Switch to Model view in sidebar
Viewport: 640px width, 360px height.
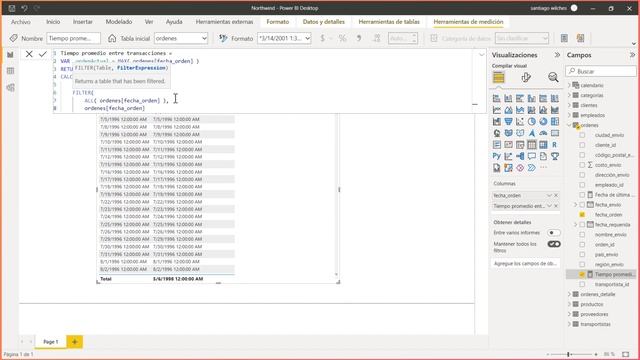point(11,87)
